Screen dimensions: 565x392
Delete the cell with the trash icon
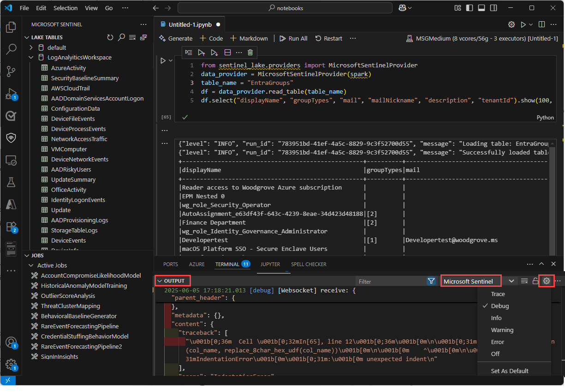(x=250, y=53)
